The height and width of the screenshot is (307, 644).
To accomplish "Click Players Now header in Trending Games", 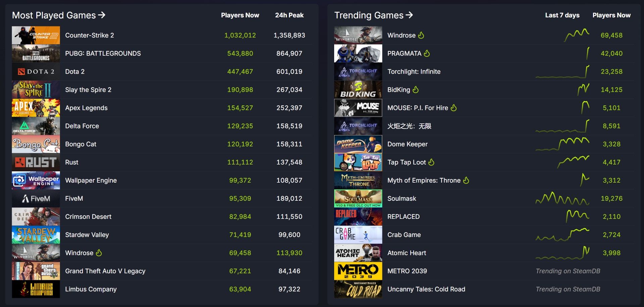I will (611, 15).
